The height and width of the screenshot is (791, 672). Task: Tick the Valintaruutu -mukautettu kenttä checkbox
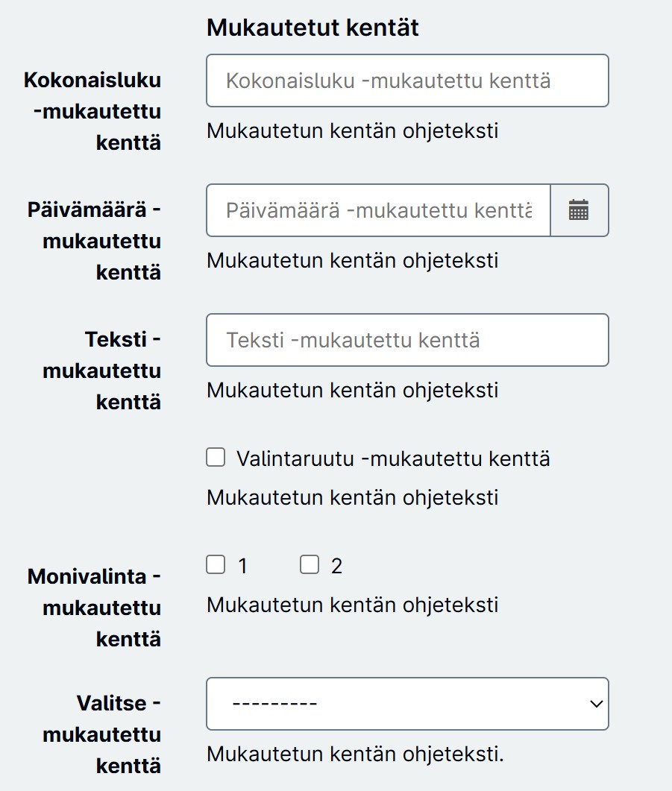(216, 458)
